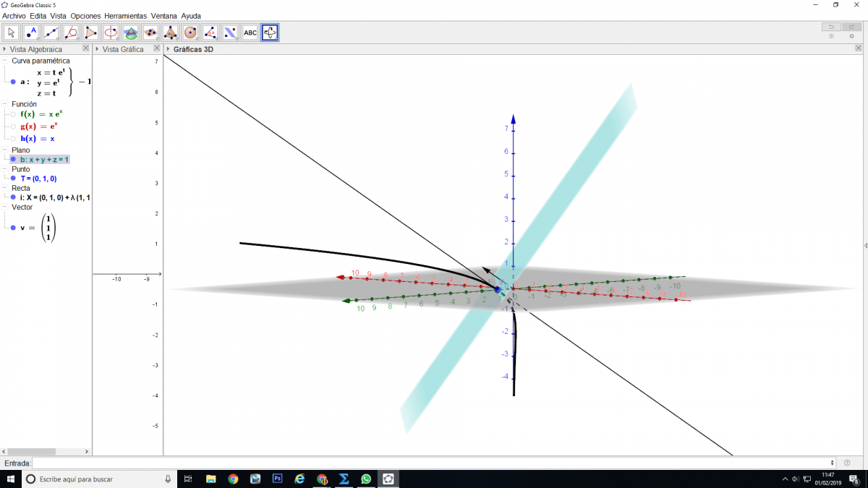Click the ABC text tool
The height and width of the screenshot is (488, 868).
[250, 33]
